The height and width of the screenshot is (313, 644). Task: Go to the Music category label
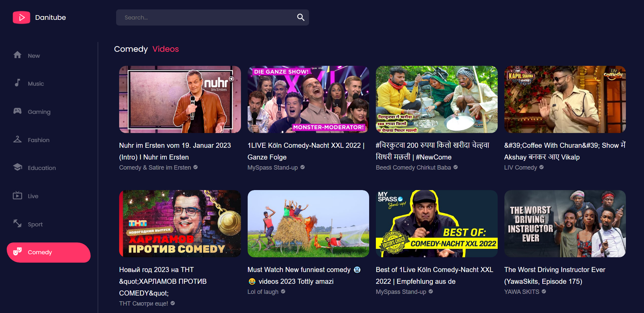(x=36, y=84)
